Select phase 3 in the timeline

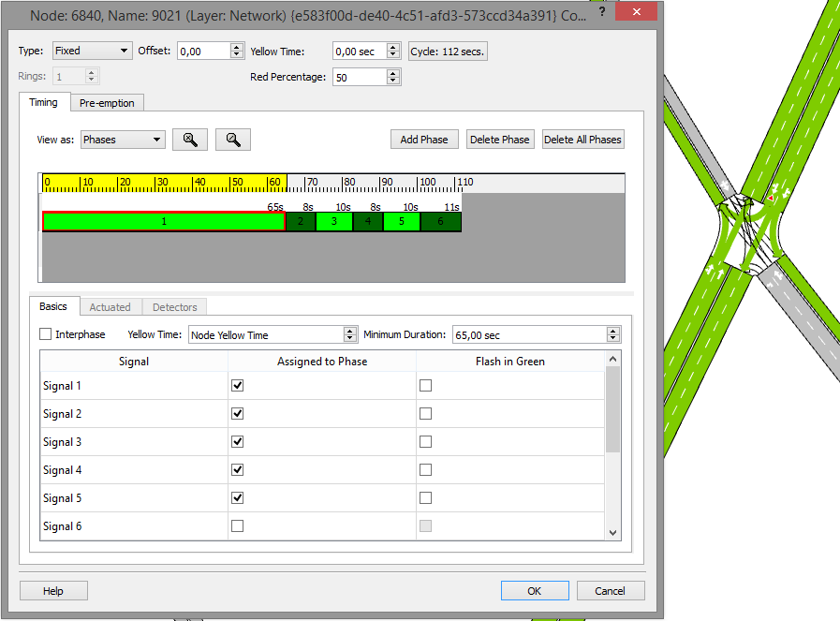(334, 221)
